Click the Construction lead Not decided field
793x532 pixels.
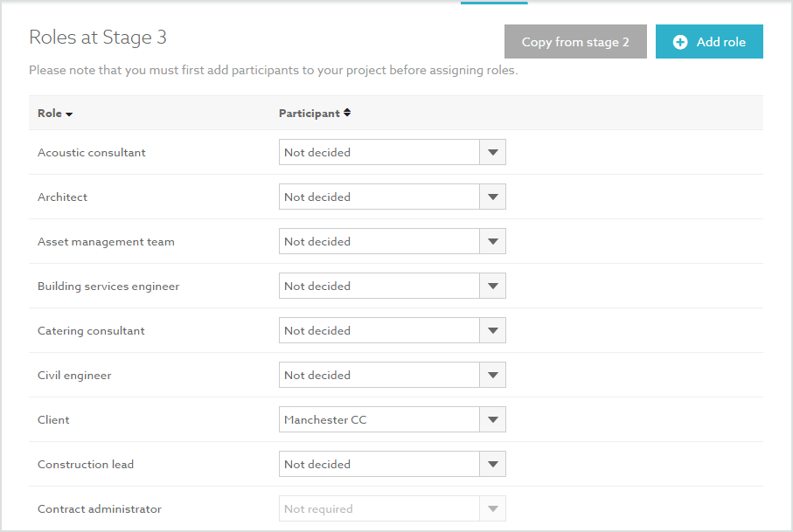coord(379,464)
